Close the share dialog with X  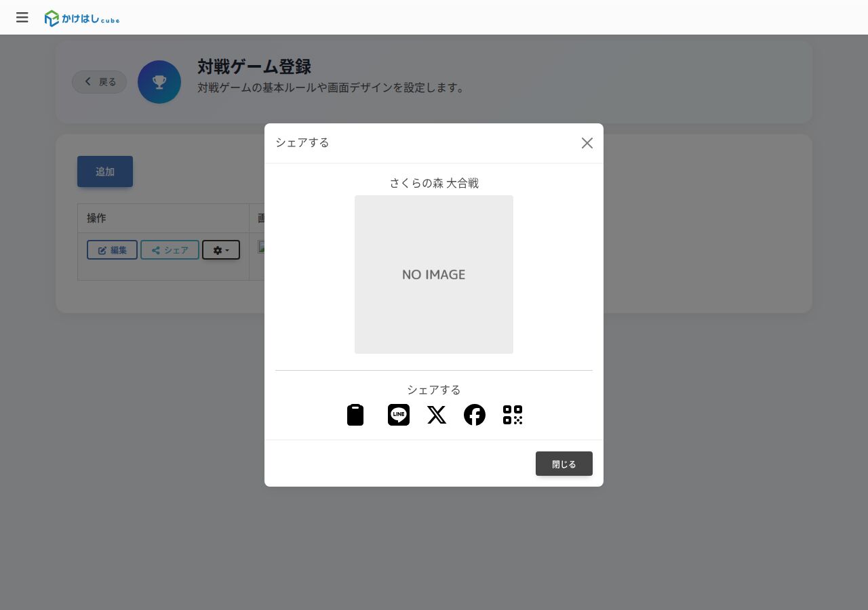click(587, 143)
